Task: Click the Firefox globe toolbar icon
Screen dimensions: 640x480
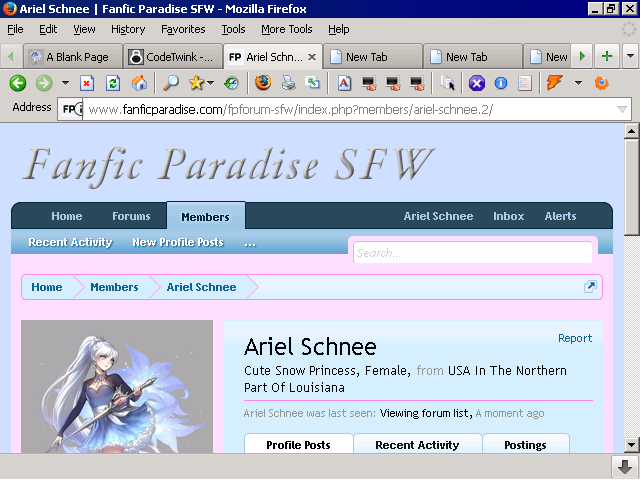Action: pos(263,83)
